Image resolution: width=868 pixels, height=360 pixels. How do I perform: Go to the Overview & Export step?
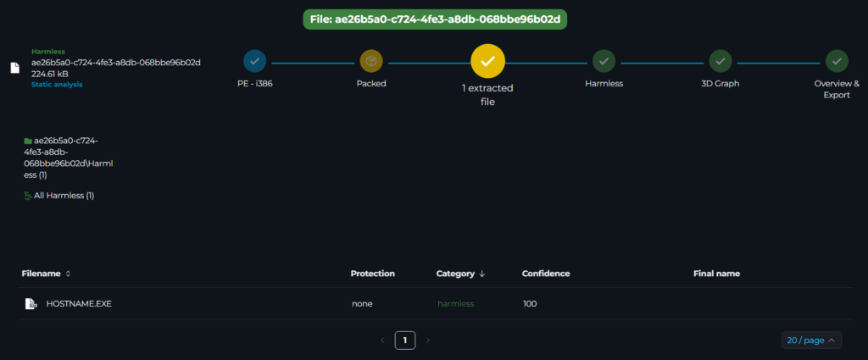pyautogui.click(x=837, y=61)
